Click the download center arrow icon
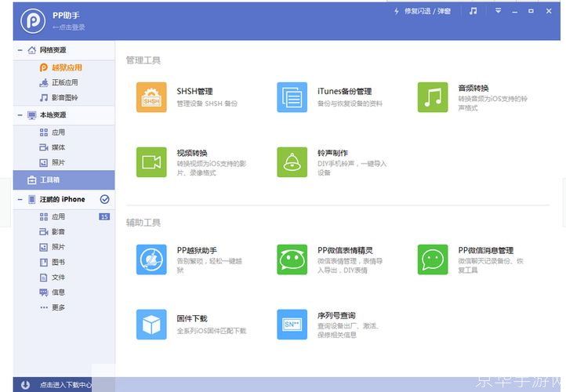 tap(25, 385)
